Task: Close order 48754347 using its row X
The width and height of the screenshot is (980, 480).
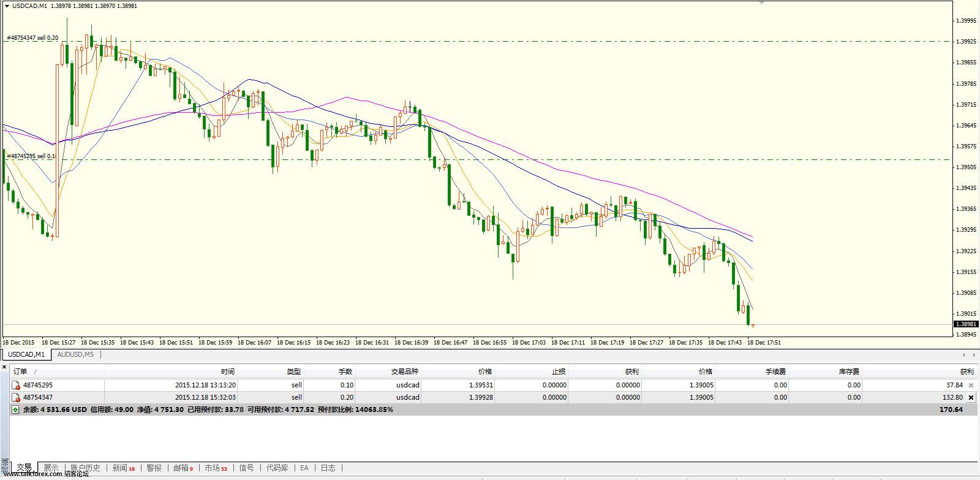Action: pyautogui.click(x=971, y=398)
